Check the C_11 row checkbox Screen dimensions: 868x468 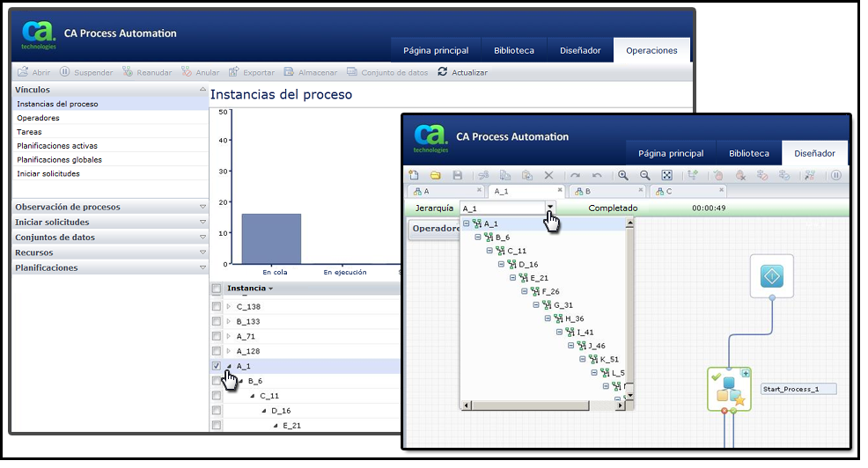click(x=217, y=396)
